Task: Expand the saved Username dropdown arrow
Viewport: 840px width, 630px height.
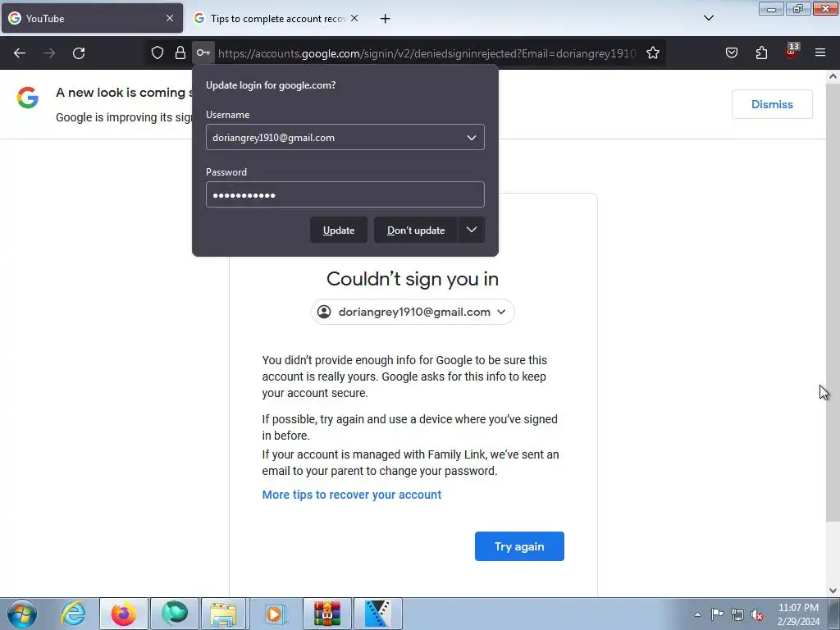Action: coord(472,138)
